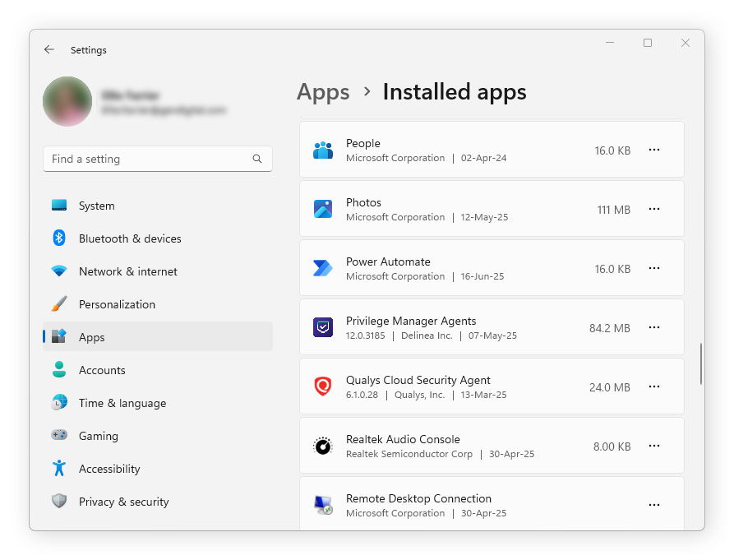Open more options for Photos
734x560 pixels.
[x=654, y=209]
